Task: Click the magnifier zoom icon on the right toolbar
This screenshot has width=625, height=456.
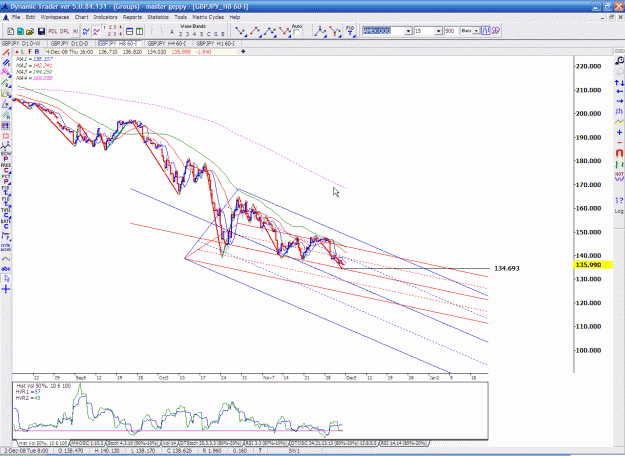Action: [x=619, y=61]
